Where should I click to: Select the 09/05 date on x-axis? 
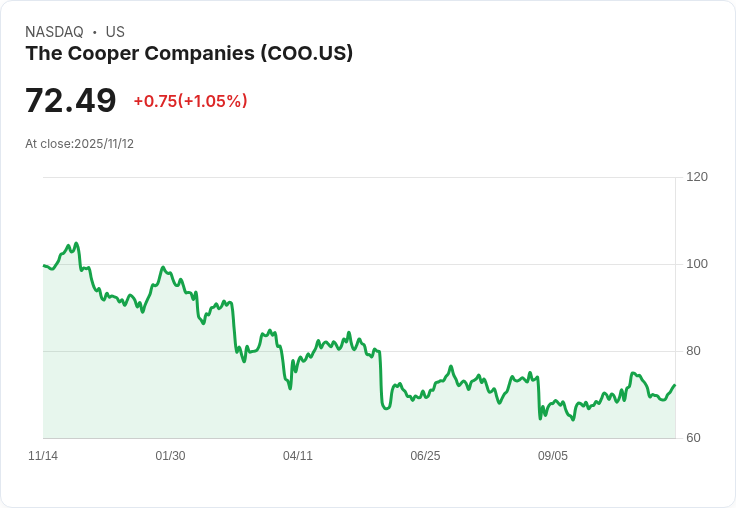click(553, 456)
